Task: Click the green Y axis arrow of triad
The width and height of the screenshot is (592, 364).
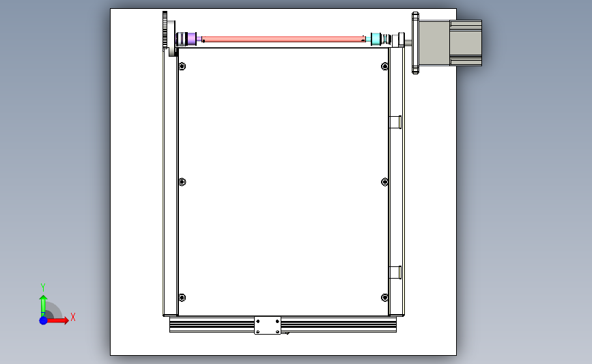Action: (x=43, y=306)
